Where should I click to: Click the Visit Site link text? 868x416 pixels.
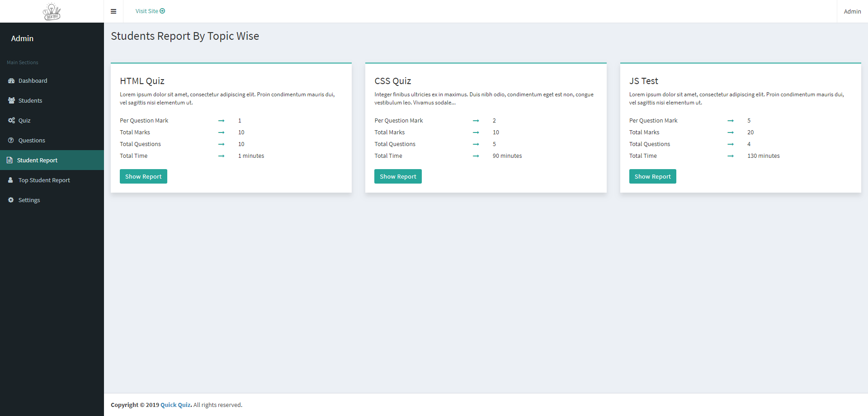[146, 11]
